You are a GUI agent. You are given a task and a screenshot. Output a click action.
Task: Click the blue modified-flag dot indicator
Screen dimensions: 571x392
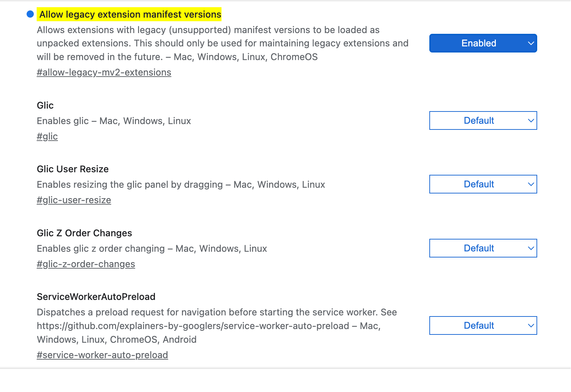click(x=30, y=14)
